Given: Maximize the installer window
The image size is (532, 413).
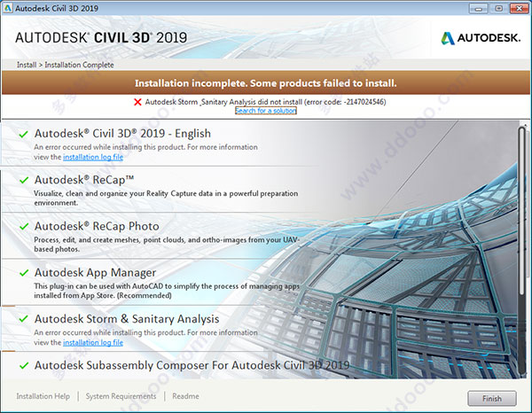Looking at the screenshot, I should tap(498, 9).
